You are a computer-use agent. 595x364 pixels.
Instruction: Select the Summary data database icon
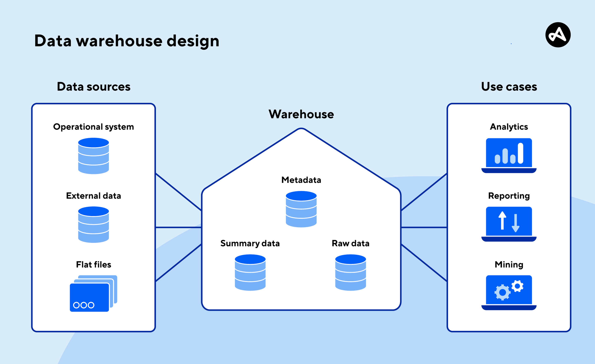pos(250,273)
